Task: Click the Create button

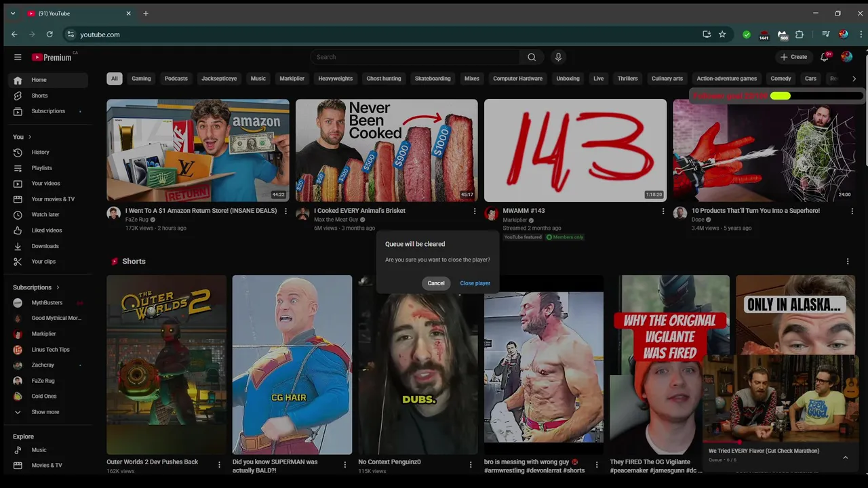Action: (x=793, y=57)
